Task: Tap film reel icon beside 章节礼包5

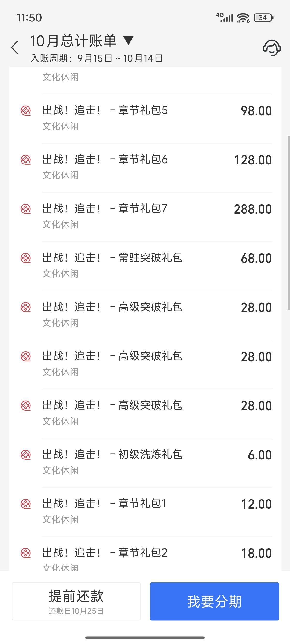Action: pyautogui.click(x=26, y=110)
